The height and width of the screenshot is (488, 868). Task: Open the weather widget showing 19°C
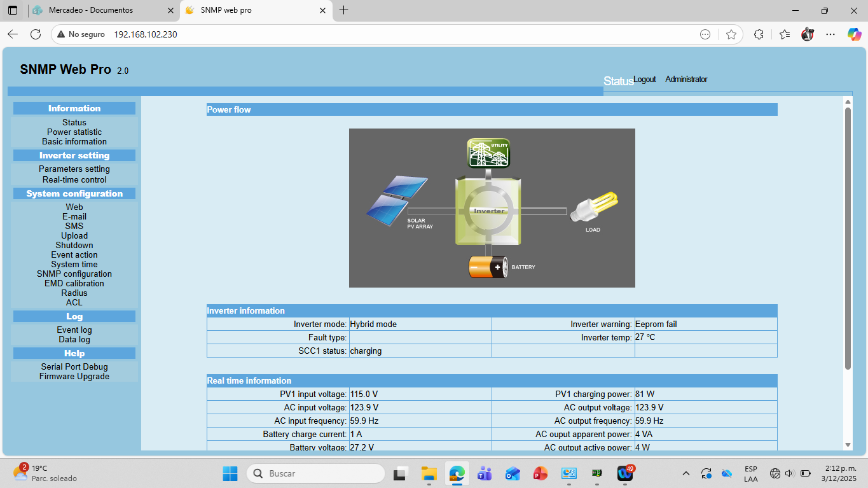coord(45,473)
